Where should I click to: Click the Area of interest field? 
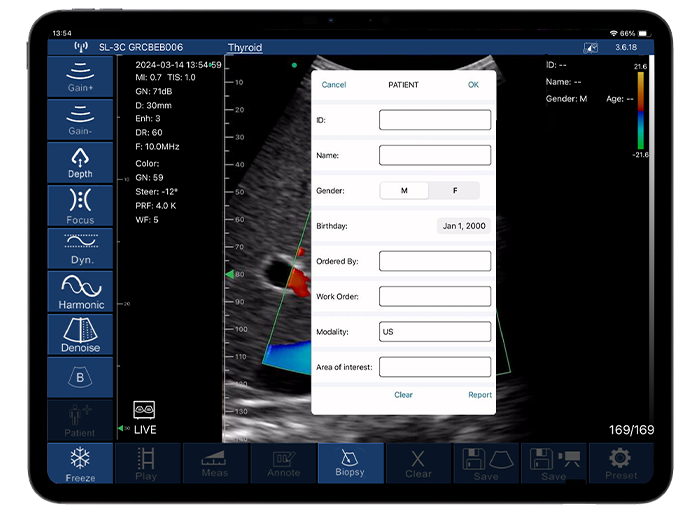coord(435,367)
